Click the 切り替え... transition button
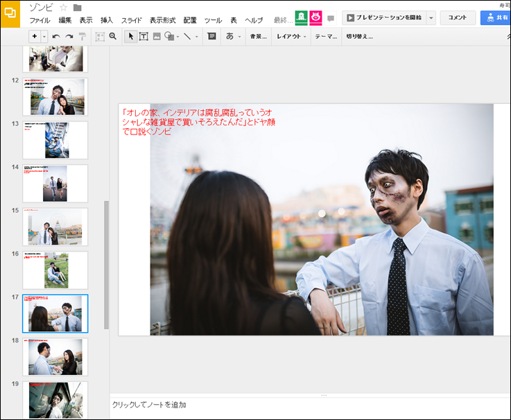 click(x=359, y=37)
